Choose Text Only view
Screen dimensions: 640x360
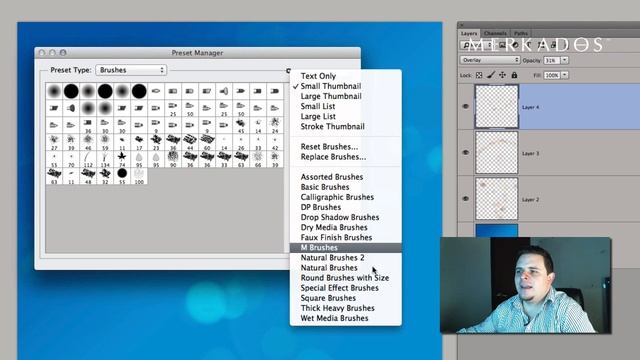click(x=318, y=76)
